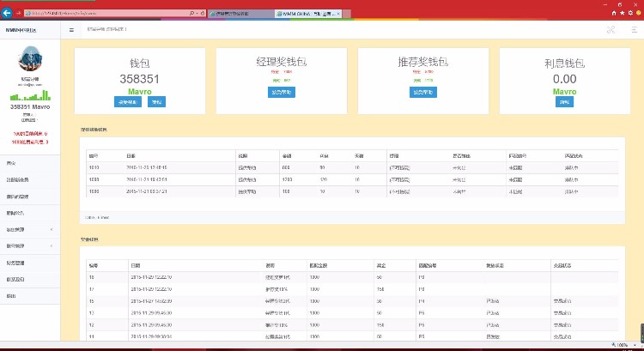The width and height of the screenshot is (644, 351).
Task: Click the 钱包 card title
Action: click(140, 64)
